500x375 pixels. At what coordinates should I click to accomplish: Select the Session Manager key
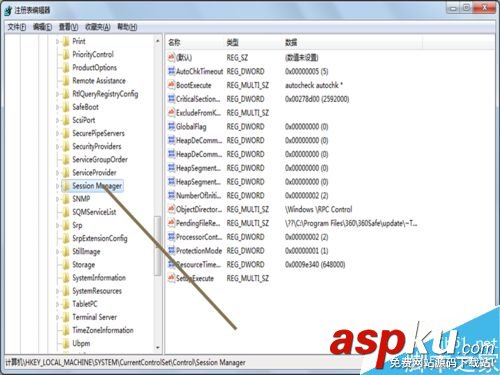pyautogui.click(x=97, y=186)
